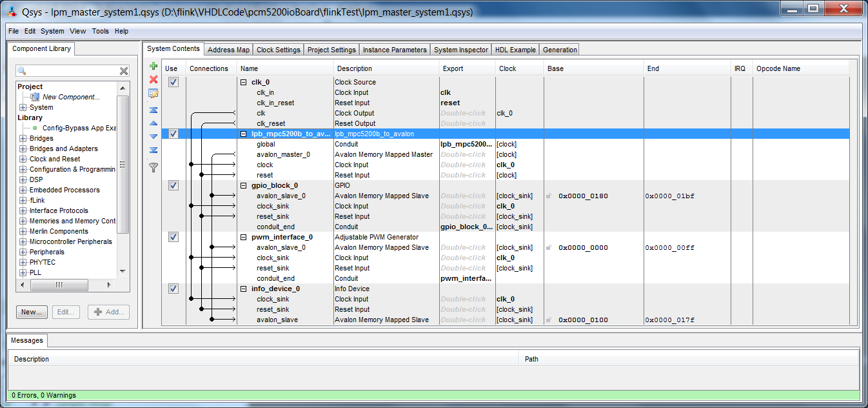Screen dimensions: 868x408
Task: Click the library horizontal scrollbar thumb
Action: [x=58, y=285]
